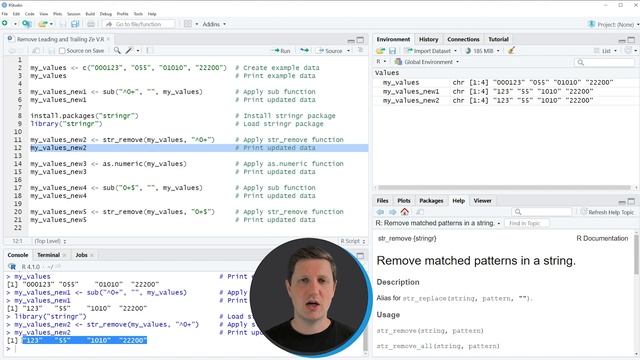Click the Load workspace folder icon in Environment pane
Image resolution: width=640 pixels, height=360 pixels.
[380, 51]
